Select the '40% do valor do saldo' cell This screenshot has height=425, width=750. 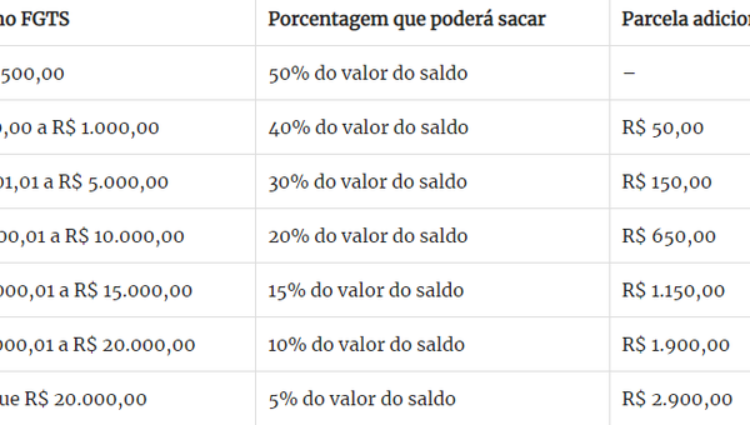pyautogui.click(x=368, y=128)
